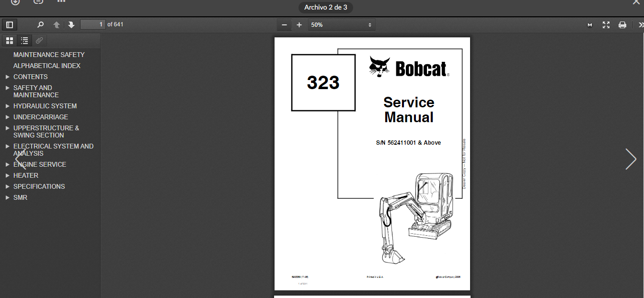This screenshot has height=298, width=644.
Task: Go to next file with right arrow
Action: 631,159
